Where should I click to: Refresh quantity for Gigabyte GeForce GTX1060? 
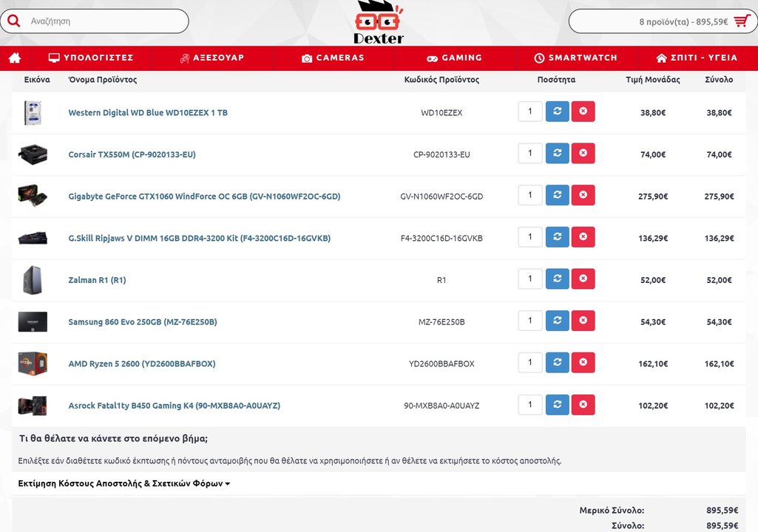pyautogui.click(x=558, y=195)
